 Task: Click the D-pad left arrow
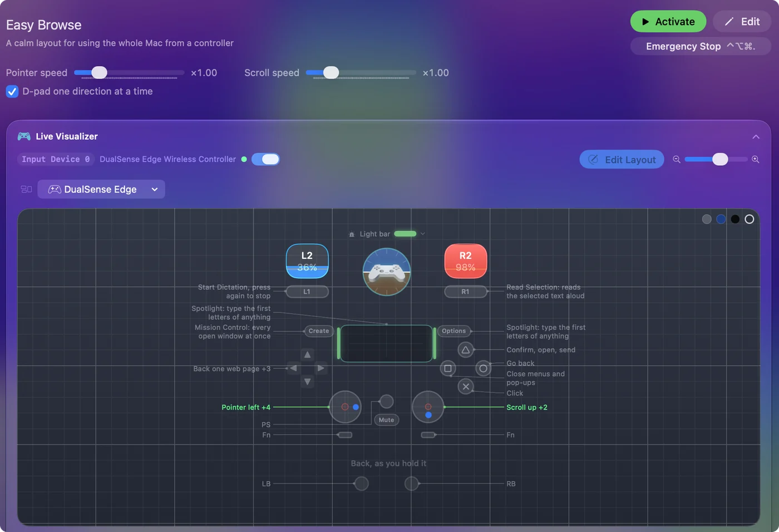(x=293, y=368)
